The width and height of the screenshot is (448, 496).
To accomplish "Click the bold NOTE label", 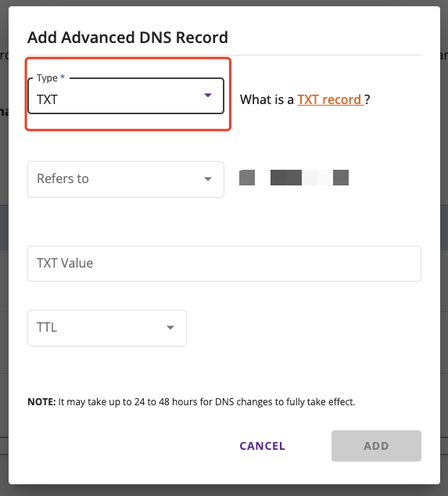I will pyautogui.click(x=41, y=402).
